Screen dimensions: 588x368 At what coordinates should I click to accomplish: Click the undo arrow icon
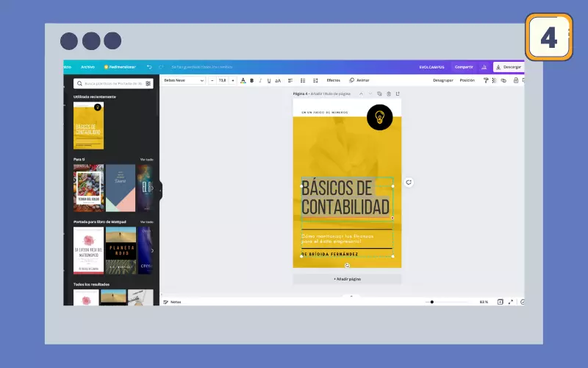tap(149, 67)
